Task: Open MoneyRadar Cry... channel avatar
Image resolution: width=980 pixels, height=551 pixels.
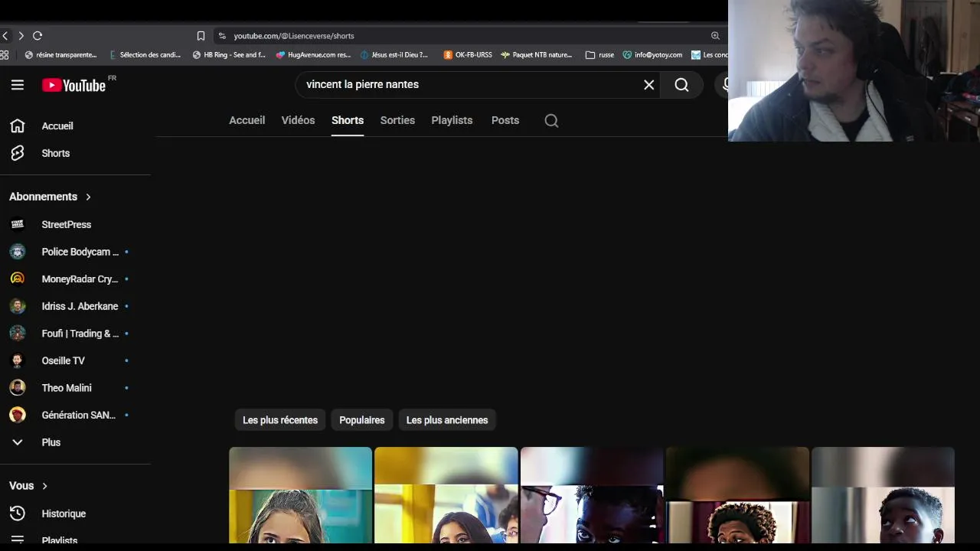Action: 18,279
